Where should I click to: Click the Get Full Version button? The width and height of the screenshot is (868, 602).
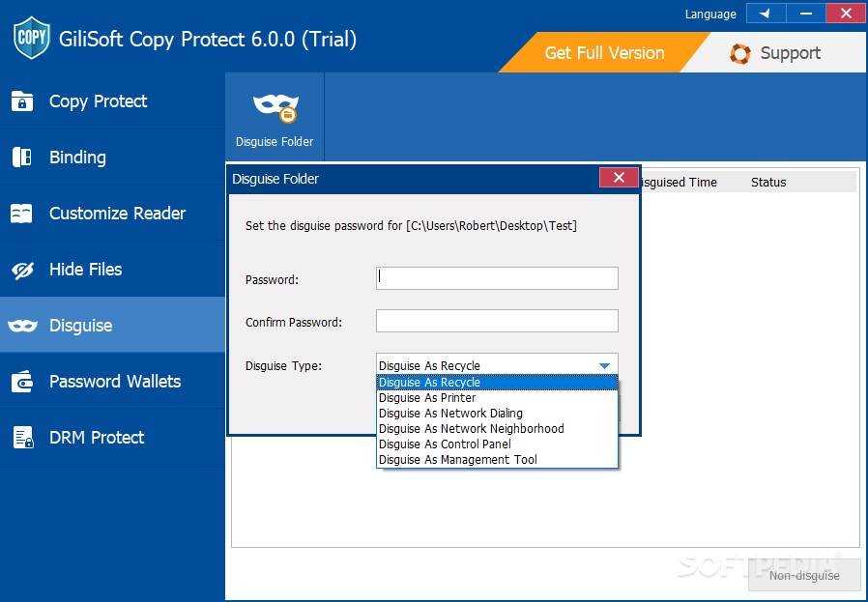pyautogui.click(x=604, y=52)
